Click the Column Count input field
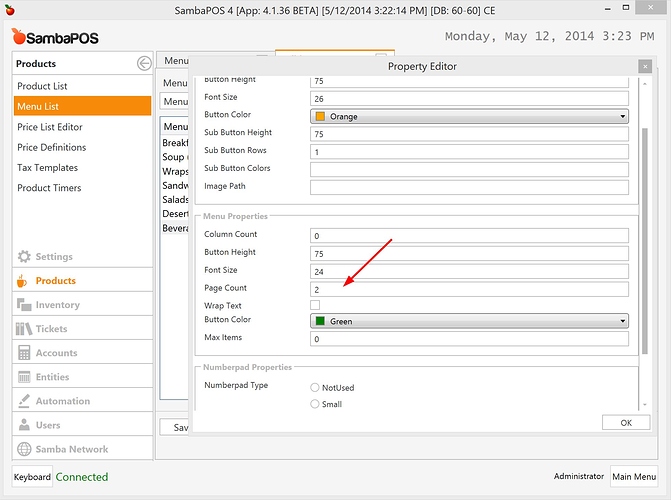 pyautogui.click(x=469, y=235)
